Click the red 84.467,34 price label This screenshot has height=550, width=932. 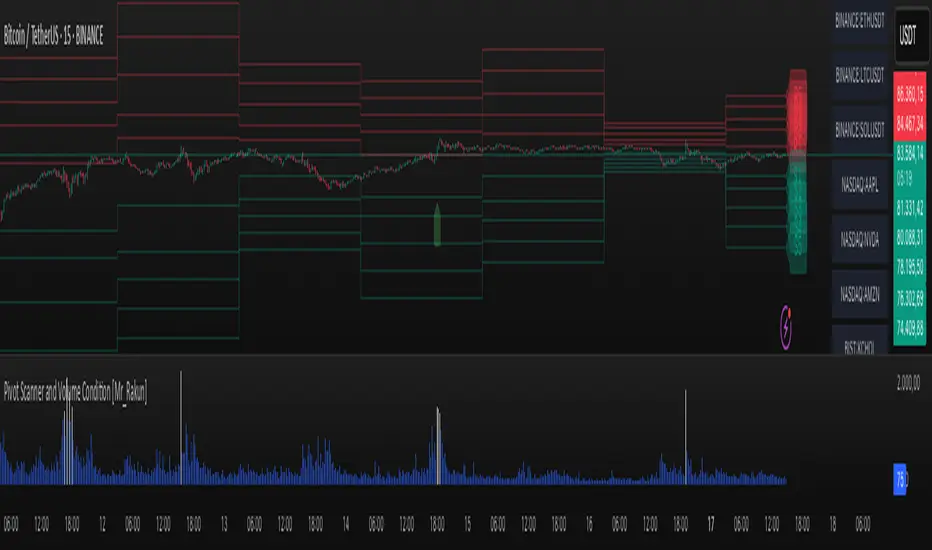[909, 124]
